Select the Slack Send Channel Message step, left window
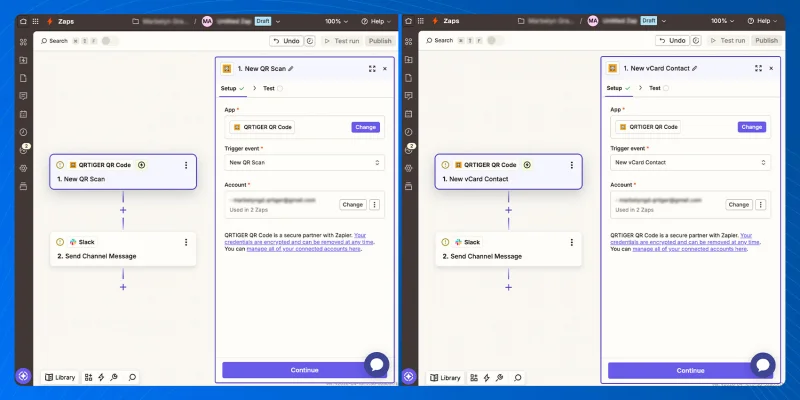The width and height of the screenshot is (800, 400). click(x=123, y=249)
